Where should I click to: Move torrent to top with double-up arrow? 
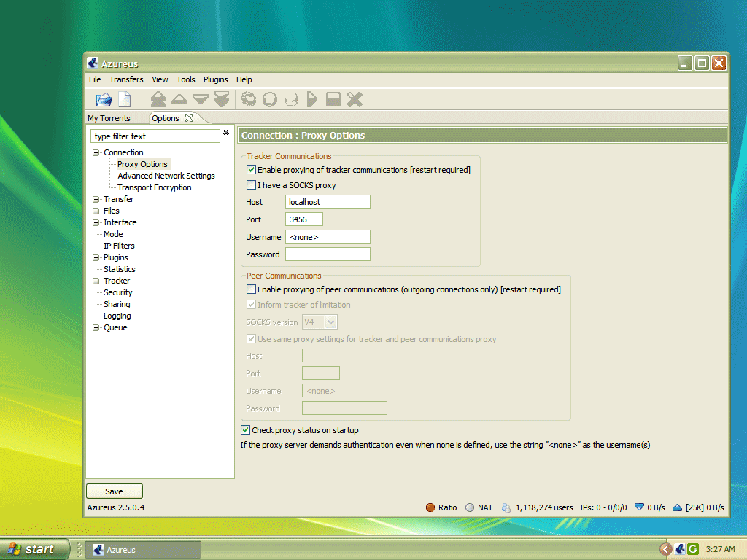[x=158, y=99]
